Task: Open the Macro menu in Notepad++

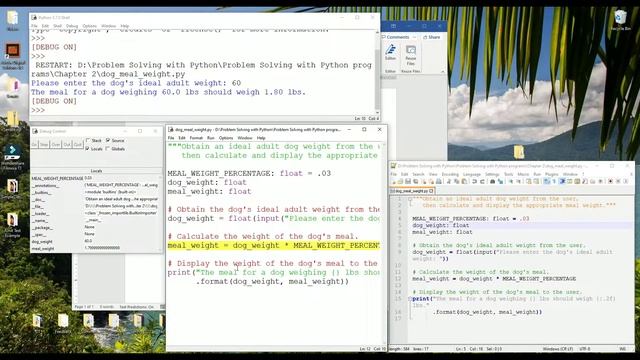Action: [x=523, y=174]
